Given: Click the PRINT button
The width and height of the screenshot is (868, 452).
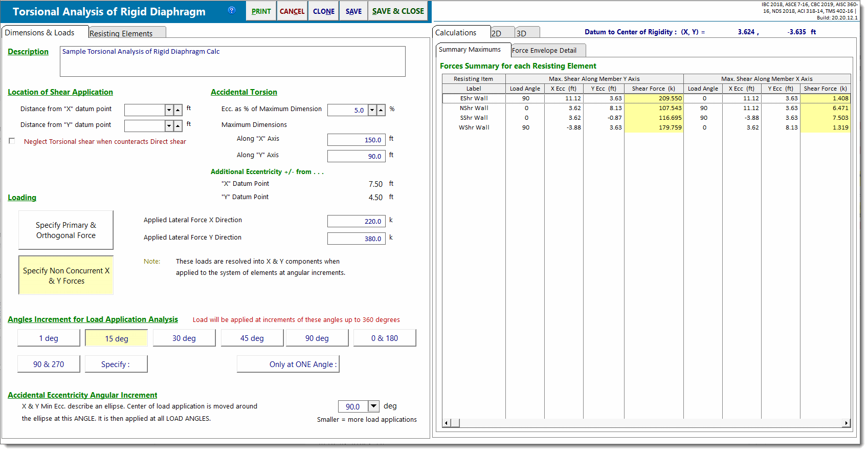Looking at the screenshot, I should pyautogui.click(x=261, y=11).
